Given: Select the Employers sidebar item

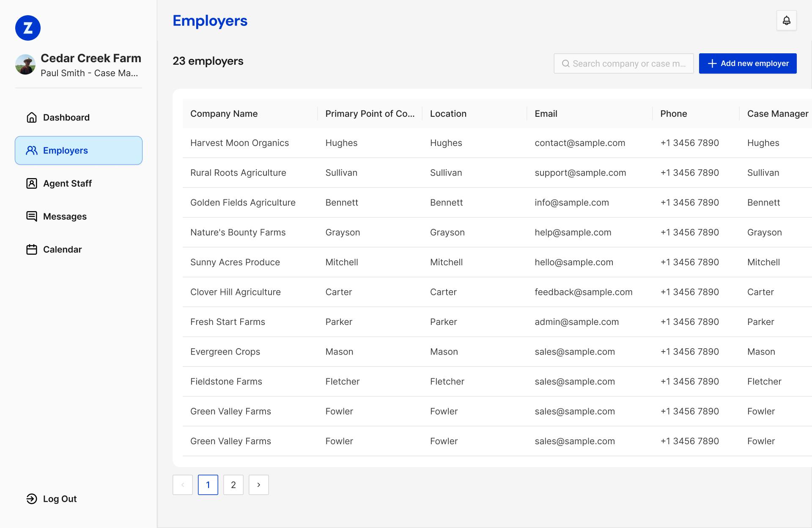Looking at the screenshot, I should [x=79, y=150].
